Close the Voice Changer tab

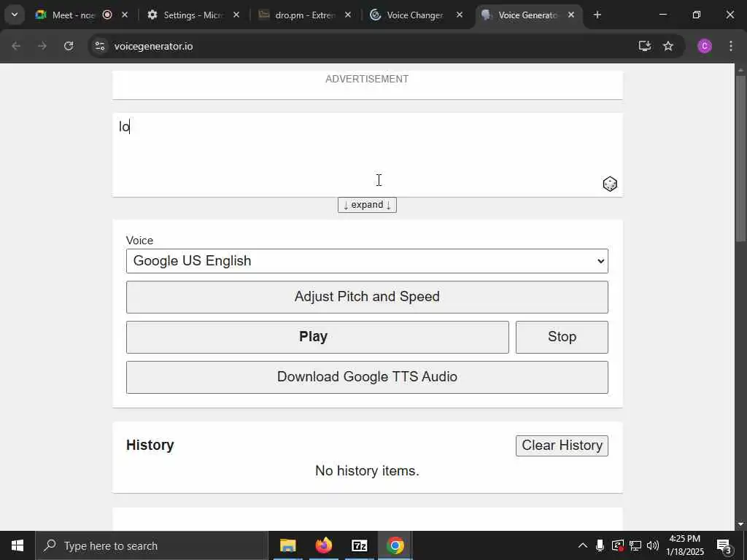point(460,15)
